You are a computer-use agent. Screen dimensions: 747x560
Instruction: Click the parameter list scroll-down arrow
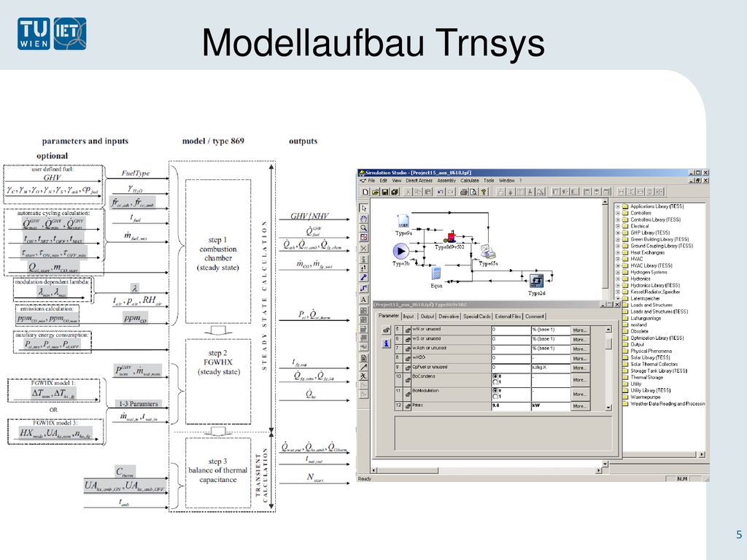point(608,408)
